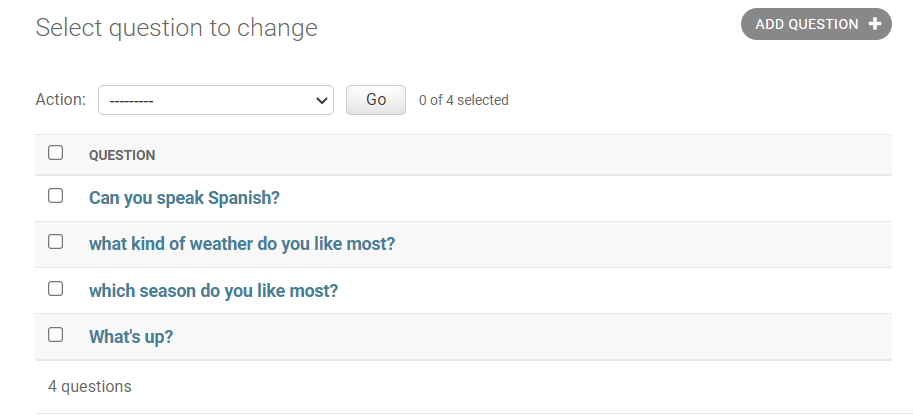
Task: Click the QUESTION column header
Action: pyautogui.click(x=122, y=155)
